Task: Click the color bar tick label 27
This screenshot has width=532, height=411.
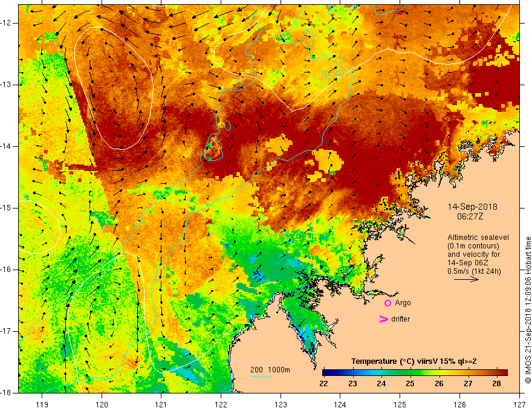Action: [468, 384]
